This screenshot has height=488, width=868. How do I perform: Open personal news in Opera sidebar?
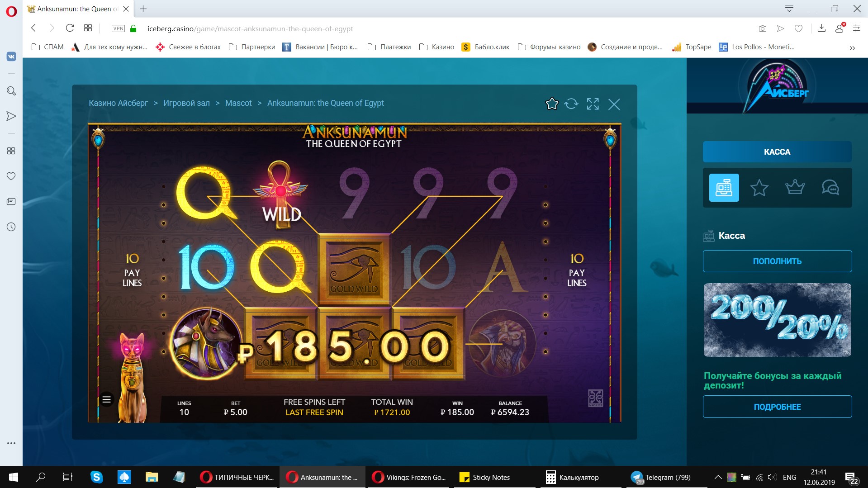11,201
